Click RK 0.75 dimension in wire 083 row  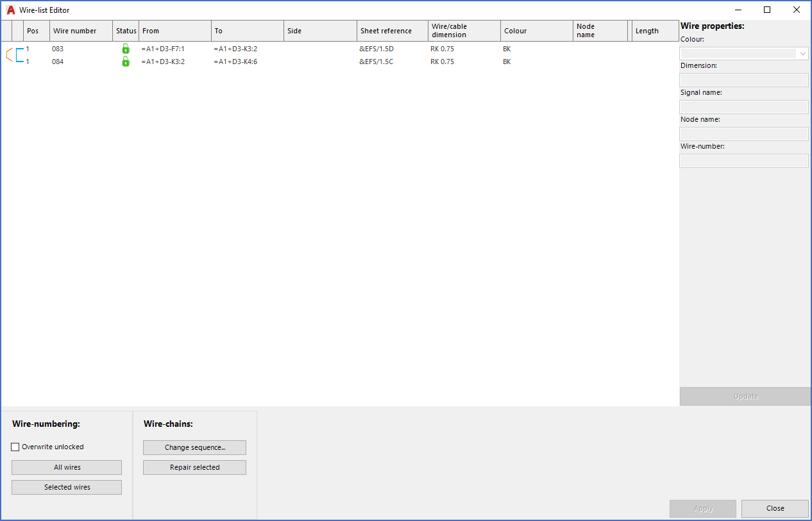point(442,49)
